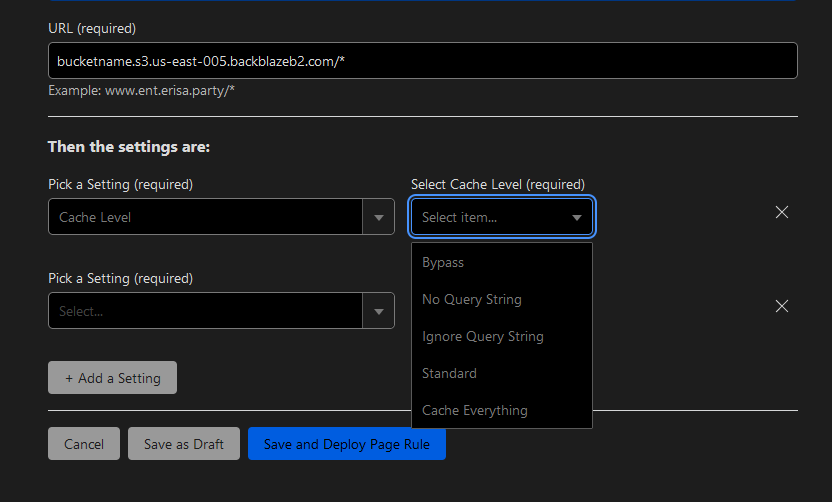Image resolution: width=832 pixels, height=502 pixels.
Task: Select the 'URL (required)' label
Action: 92,29
